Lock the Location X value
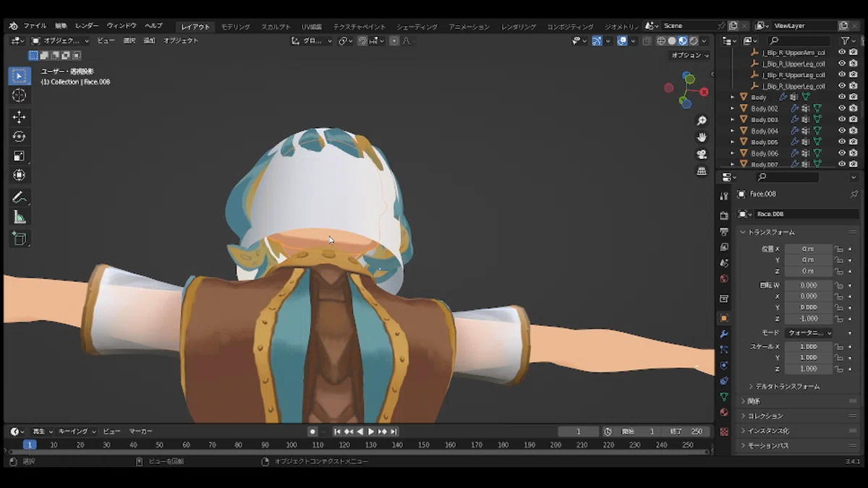 (839, 249)
